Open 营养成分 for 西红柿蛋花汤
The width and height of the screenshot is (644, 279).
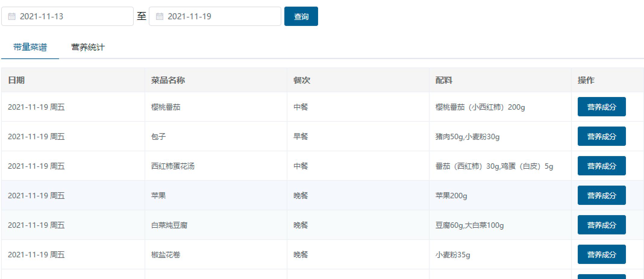coord(601,166)
